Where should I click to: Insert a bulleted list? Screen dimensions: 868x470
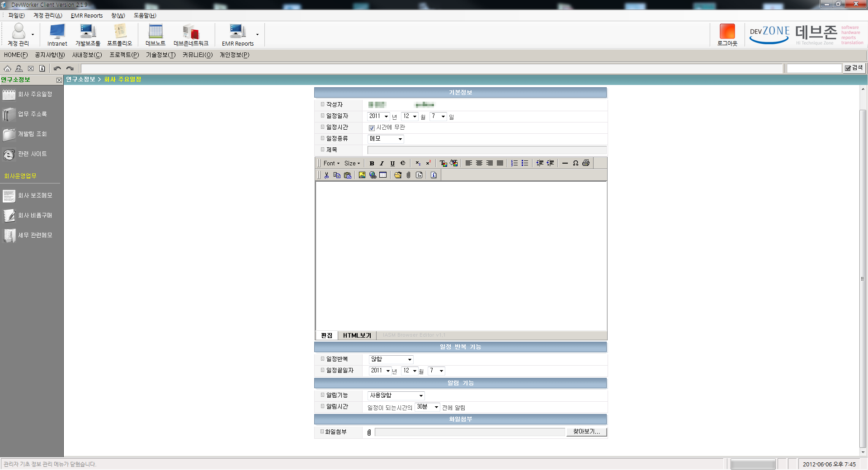coord(525,163)
